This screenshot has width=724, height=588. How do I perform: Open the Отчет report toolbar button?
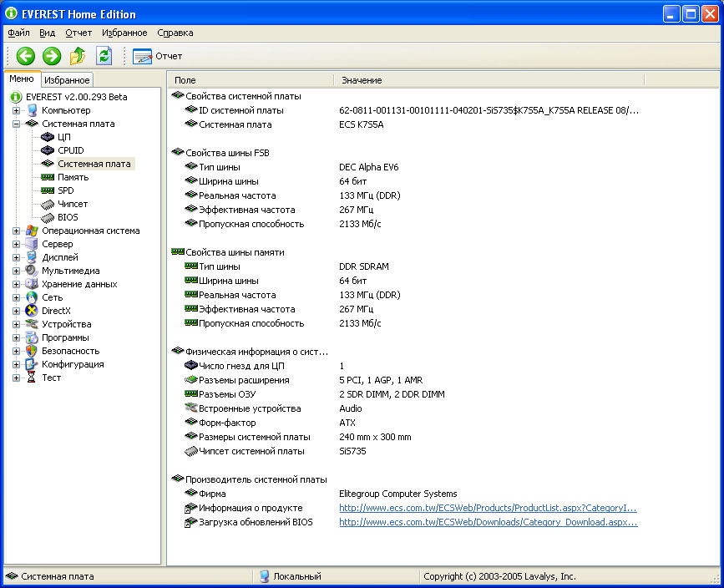(158, 56)
